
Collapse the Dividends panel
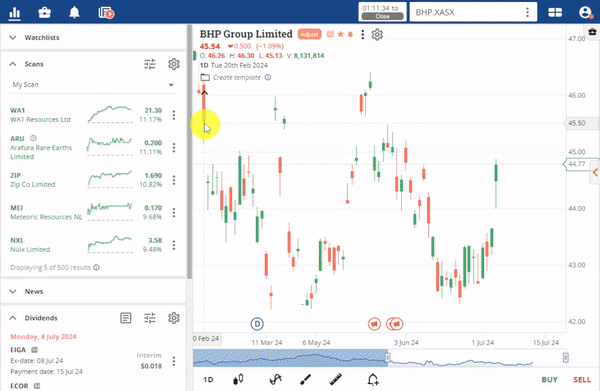[13, 318]
